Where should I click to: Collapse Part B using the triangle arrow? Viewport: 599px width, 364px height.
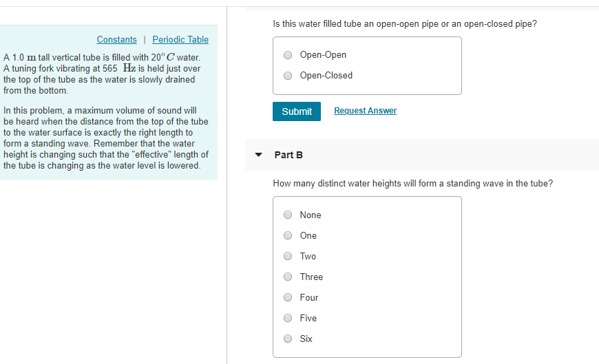tap(259, 155)
